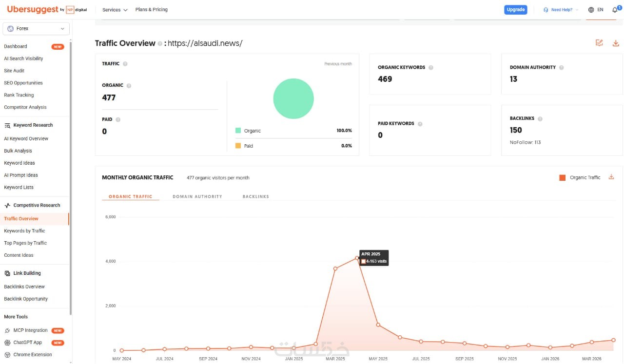Click the green Organic legend swatch

click(238, 131)
